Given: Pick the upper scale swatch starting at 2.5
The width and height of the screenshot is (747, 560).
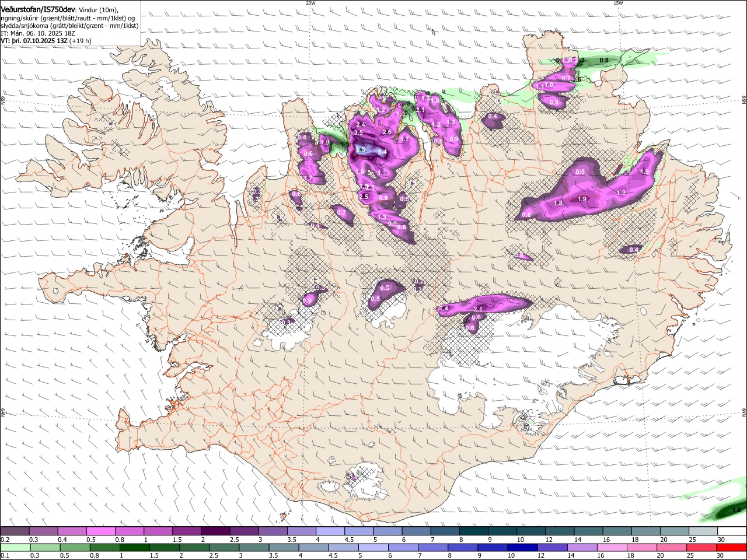Looking at the screenshot, I should (x=244, y=531).
